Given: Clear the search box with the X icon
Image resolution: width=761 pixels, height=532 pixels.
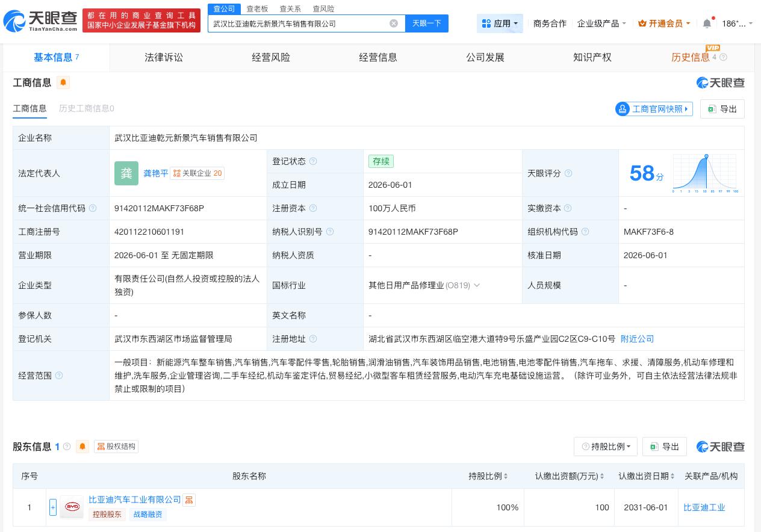Looking at the screenshot, I should 394,23.
